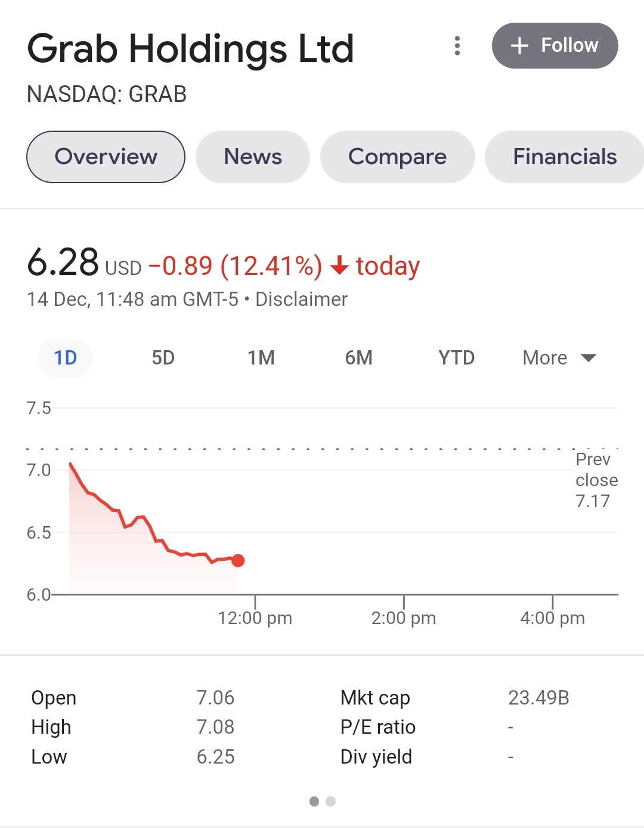
Task: Go to the Financials tab
Action: tap(564, 157)
